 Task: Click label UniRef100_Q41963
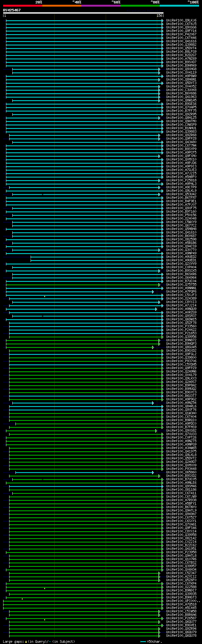(x=181, y=97)
